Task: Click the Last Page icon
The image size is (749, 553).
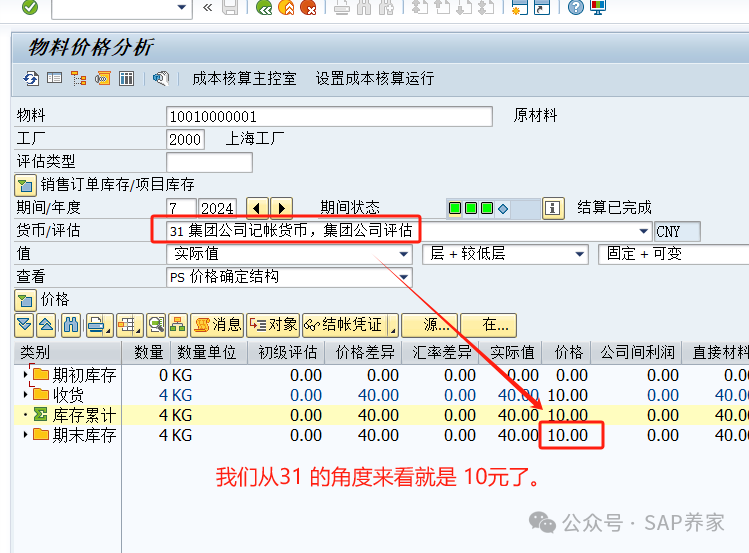Action: (x=486, y=7)
